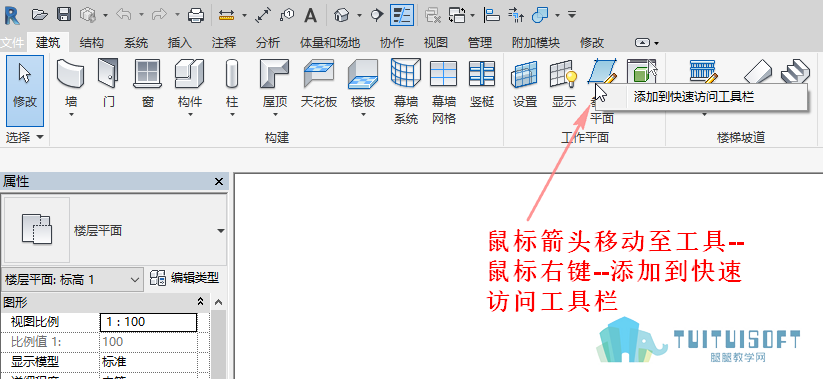
Task: Select the 幕墙网格 Curtain Grid tool
Action: pyautogui.click(x=444, y=91)
